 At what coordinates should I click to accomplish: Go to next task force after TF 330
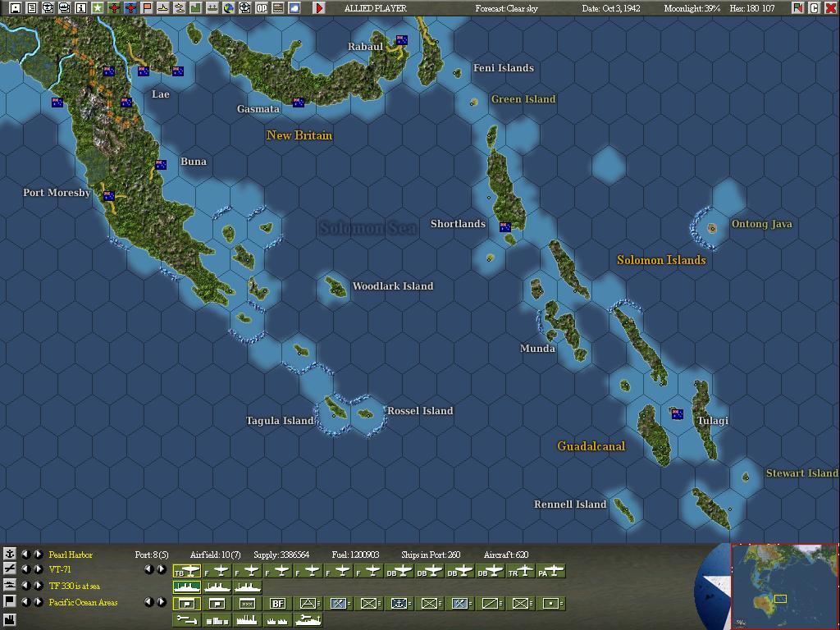[x=38, y=586]
